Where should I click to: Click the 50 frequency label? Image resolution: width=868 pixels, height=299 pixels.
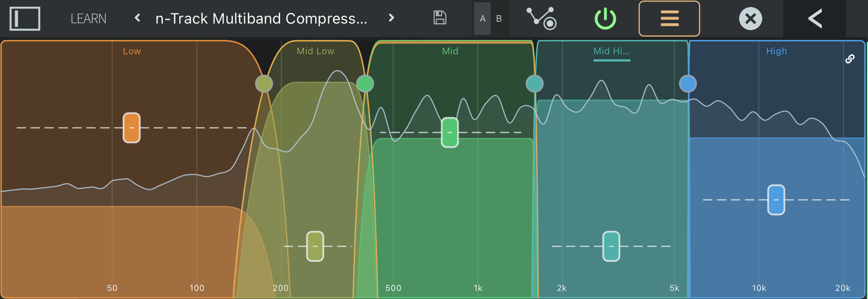112,288
